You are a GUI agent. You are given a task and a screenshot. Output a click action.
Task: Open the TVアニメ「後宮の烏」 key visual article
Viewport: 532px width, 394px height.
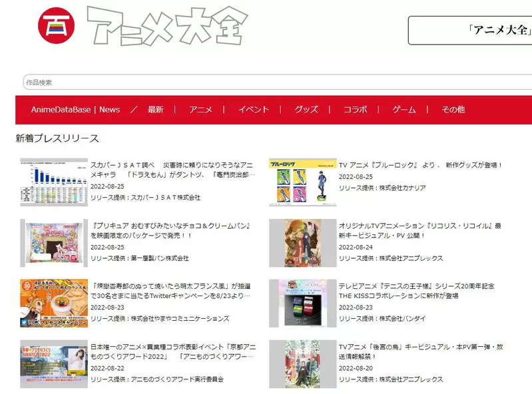421,351
